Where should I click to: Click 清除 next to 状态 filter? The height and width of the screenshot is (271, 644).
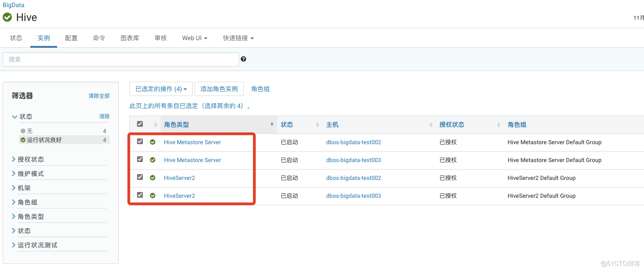point(104,117)
